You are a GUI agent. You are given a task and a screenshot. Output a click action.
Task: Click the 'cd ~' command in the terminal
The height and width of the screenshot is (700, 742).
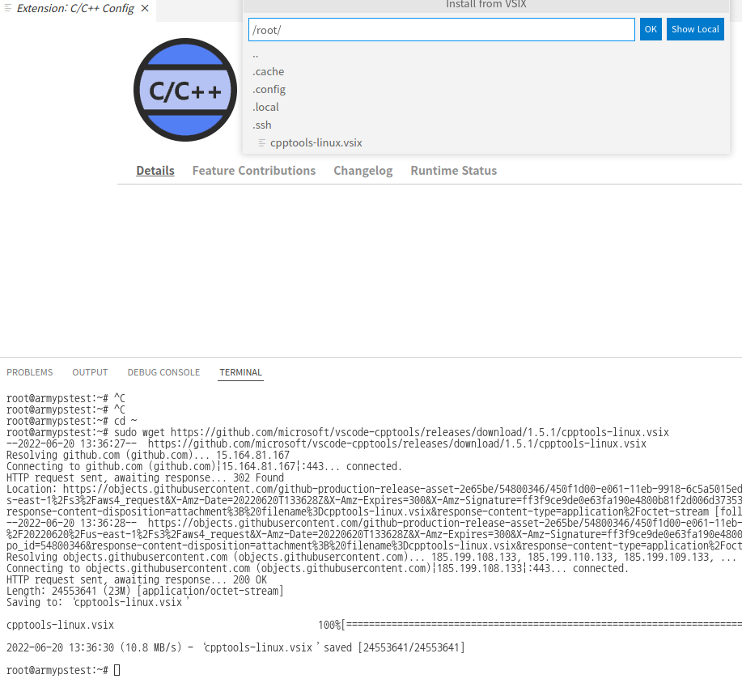[x=125, y=422]
